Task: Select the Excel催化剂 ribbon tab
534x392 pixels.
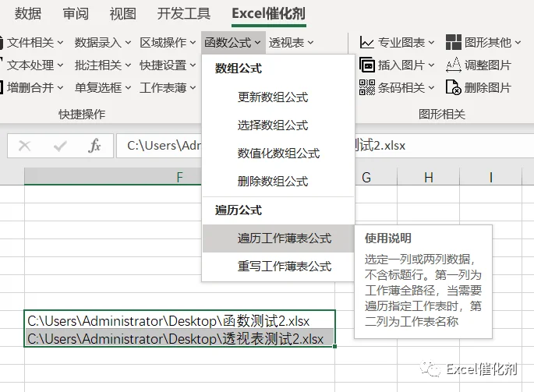Action: [x=268, y=13]
